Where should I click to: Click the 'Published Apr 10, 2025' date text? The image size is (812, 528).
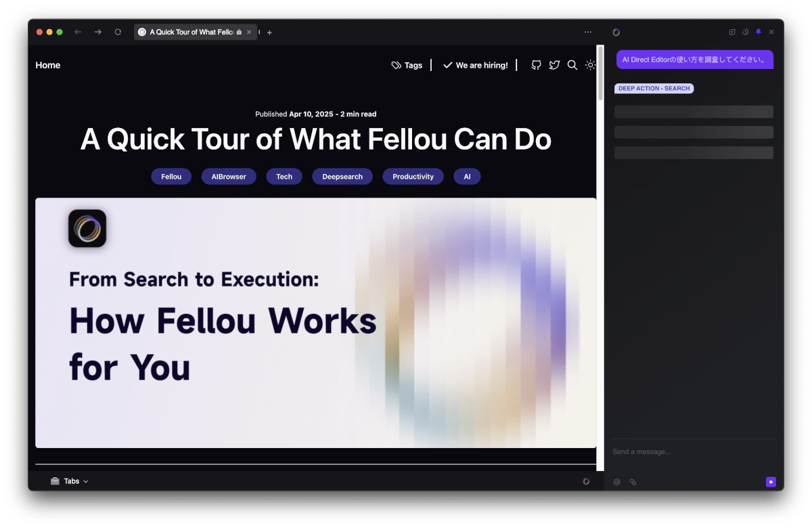pyautogui.click(x=294, y=114)
